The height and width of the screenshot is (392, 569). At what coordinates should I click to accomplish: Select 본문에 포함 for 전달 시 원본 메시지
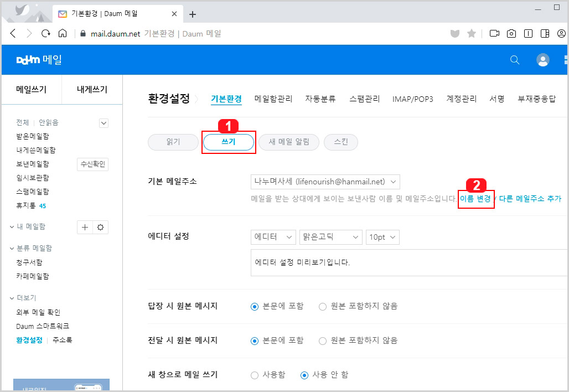point(255,341)
